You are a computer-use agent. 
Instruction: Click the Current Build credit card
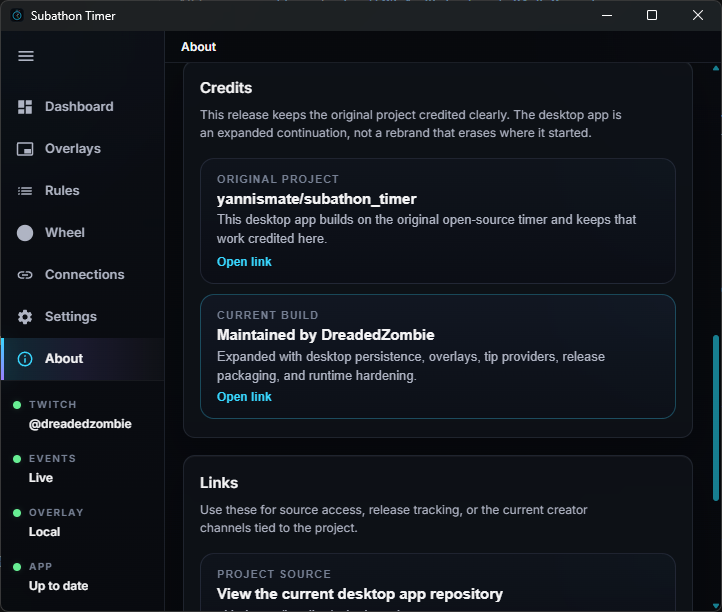pos(438,356)
